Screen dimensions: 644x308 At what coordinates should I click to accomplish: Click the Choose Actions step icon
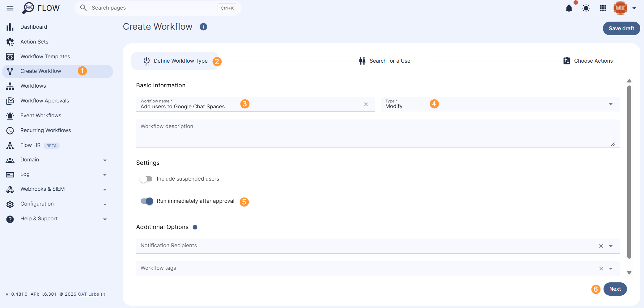tap(567, 61)
